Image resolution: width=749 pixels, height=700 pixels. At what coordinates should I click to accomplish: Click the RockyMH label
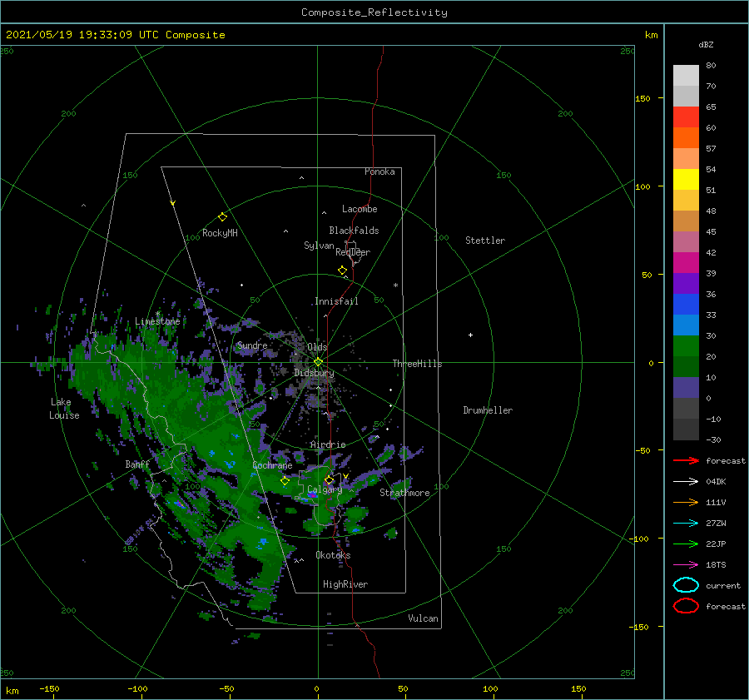(220, 233)
